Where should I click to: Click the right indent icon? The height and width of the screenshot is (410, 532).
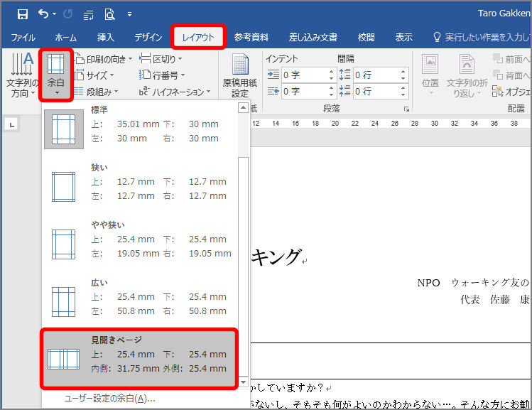pyautogui.click(x=273, y=91)
